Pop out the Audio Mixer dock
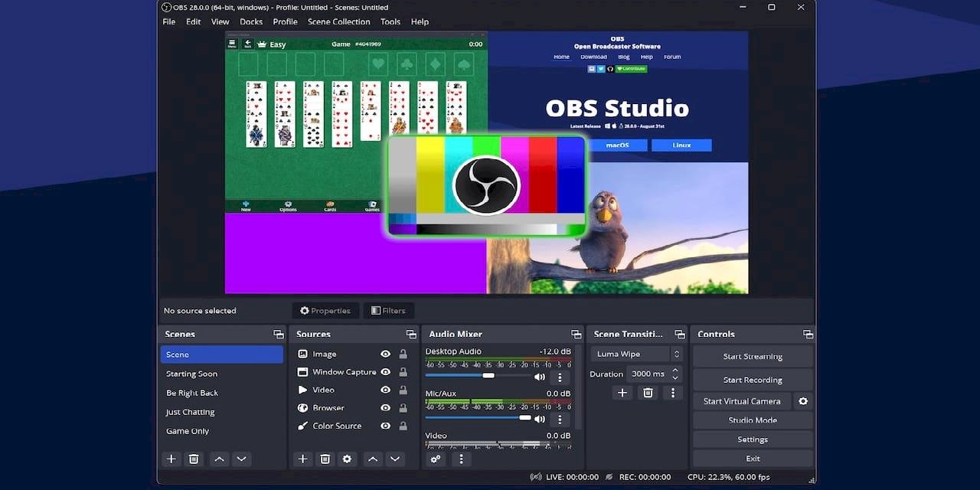 click(576, 334)
